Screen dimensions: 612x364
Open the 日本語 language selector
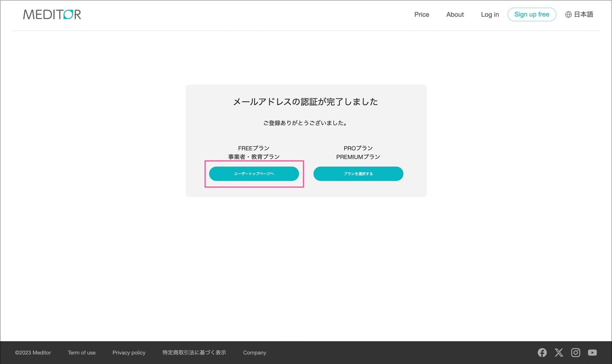pyautogui.click(x=584, y=15)
